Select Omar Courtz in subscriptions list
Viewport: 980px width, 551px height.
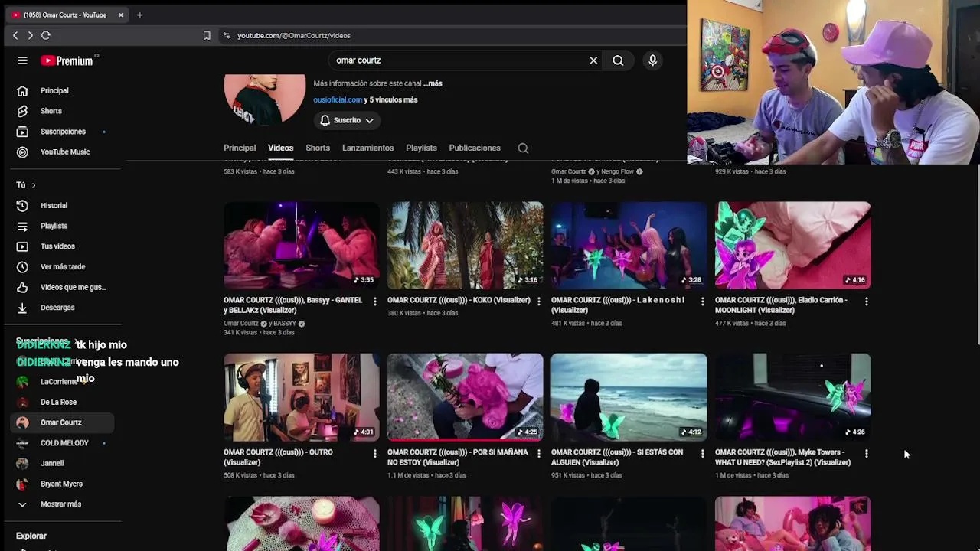point(62,422)
